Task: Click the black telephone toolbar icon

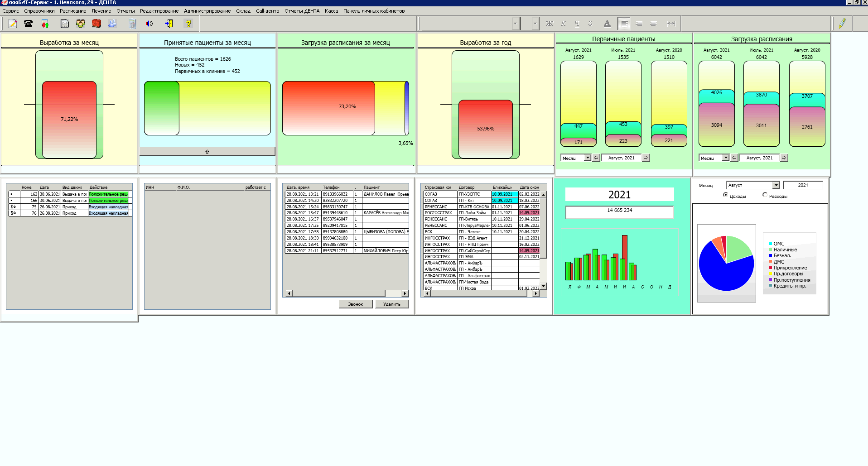Action: tap(29, 24)
